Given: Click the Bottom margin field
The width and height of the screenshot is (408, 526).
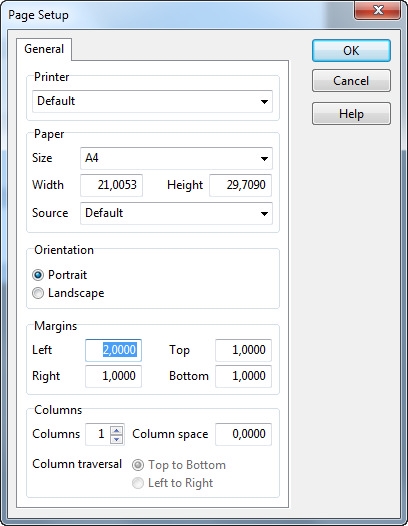Looking at the screenshot, I should click(244, 376).
